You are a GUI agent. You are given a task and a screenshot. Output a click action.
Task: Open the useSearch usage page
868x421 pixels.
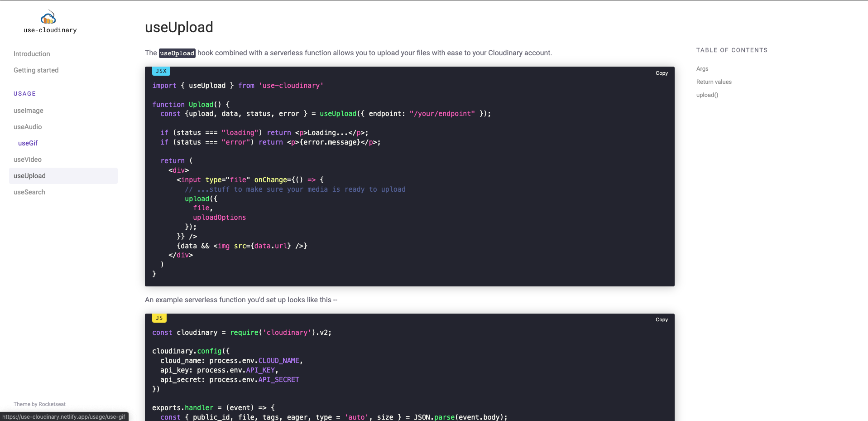pos(29,192)
